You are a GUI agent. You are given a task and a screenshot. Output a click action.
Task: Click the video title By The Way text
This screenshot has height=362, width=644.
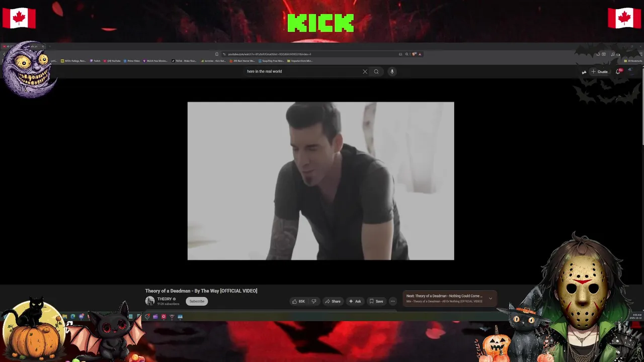[201, 291]
